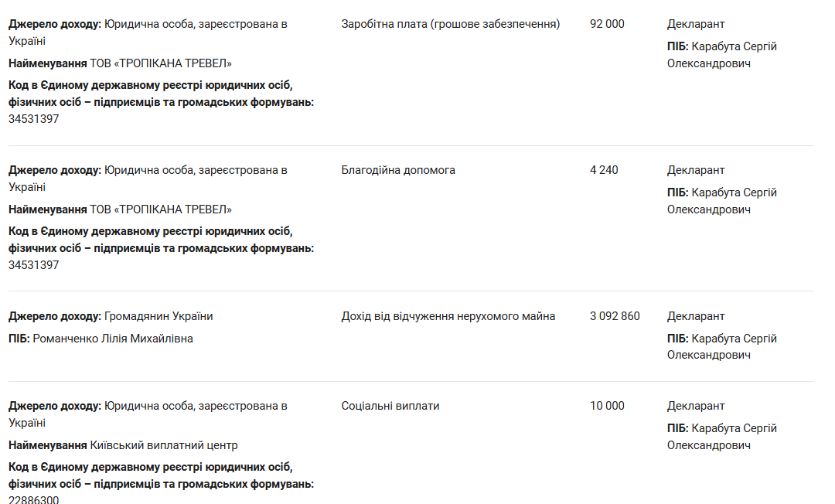The image size is (835, 504).
Task: Click 'Дохід від відчуження нерухомого майна' text
Action: pos(448,316)
